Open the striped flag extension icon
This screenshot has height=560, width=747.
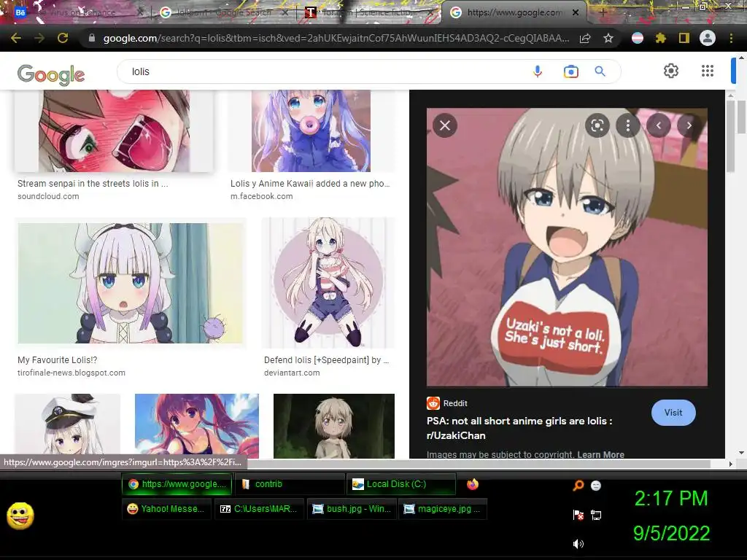point(638,38)
